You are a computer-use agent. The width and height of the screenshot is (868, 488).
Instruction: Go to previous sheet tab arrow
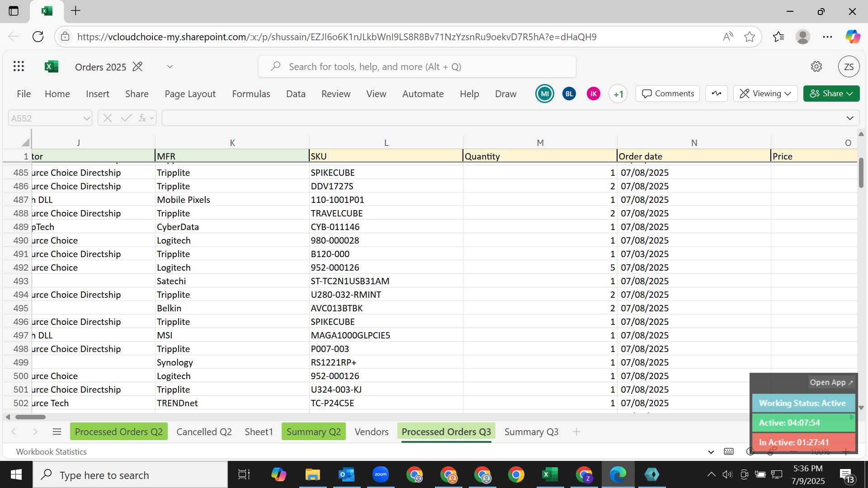[x=14, y=432]
